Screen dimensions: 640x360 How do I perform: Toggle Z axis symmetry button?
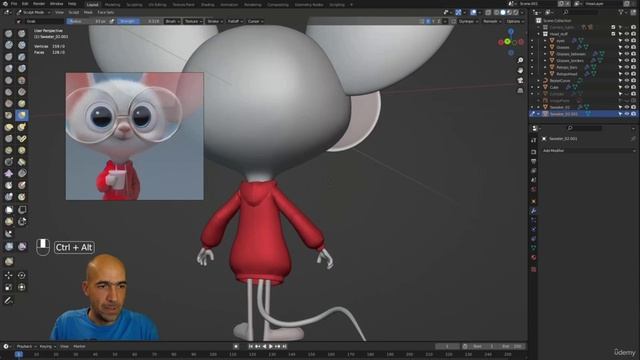pos(439,21)
